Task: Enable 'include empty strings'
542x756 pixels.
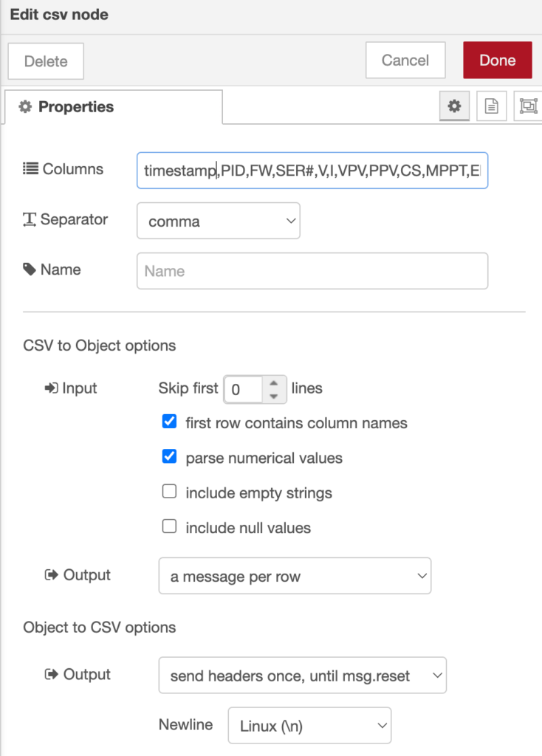Action: click(x=169, y=492)
